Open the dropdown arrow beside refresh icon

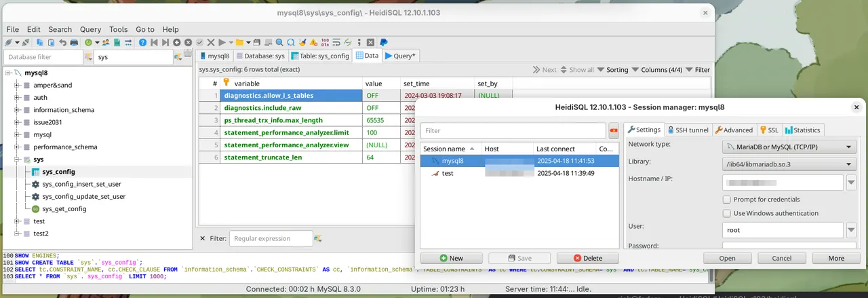pyautogui.click(x=97, y=42)
